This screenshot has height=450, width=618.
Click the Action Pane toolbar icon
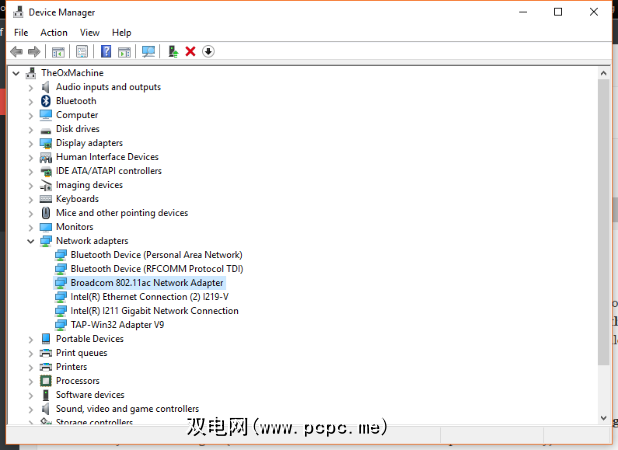(124, 52)
